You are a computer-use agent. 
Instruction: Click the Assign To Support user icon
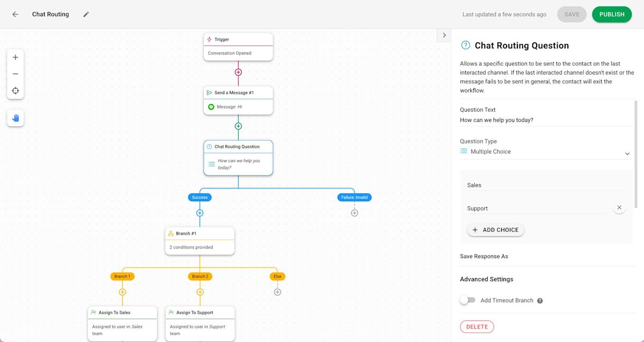point(171,312)
